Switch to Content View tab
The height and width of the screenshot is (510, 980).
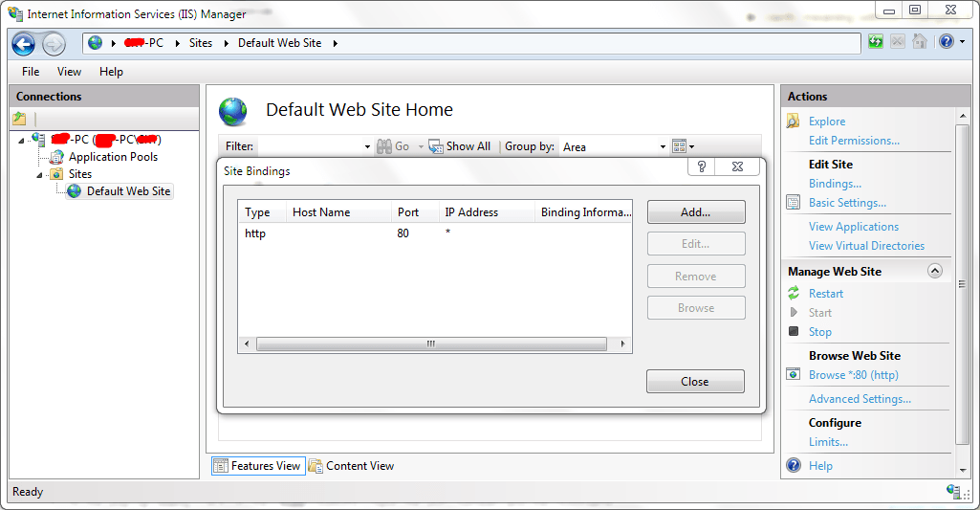tap(351, 466)
